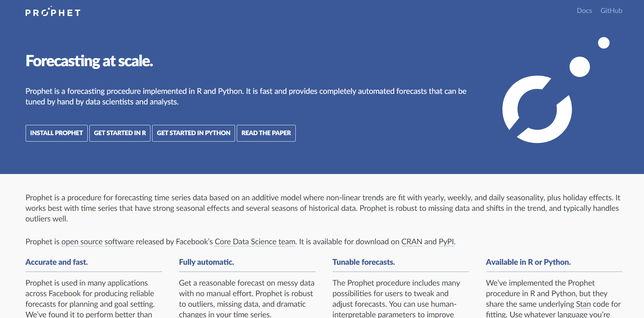Image resolution: width=644 pixels, height=318 pixels.
Task: Click the Available in R or Python heading
Action: [x=528, y=262]
